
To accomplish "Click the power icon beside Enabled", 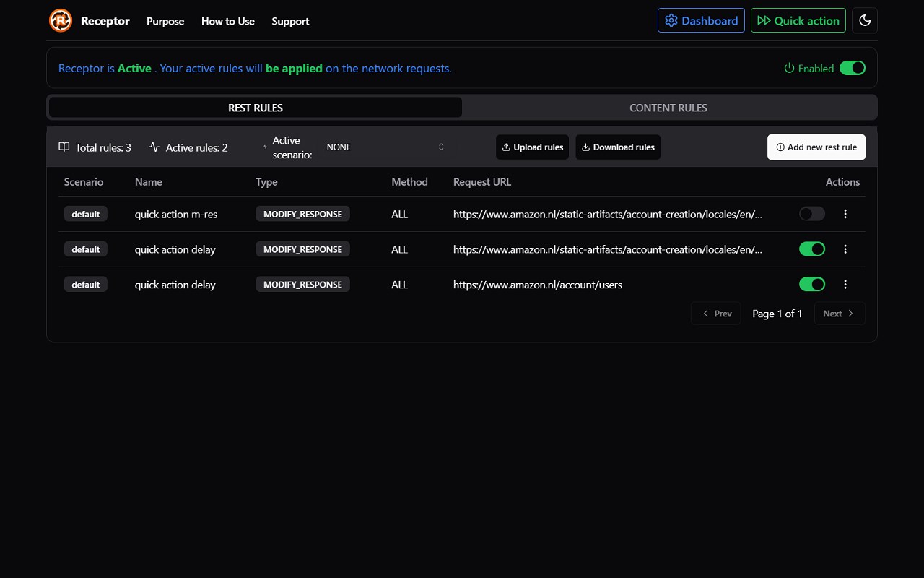I will [x=789, y=69].
